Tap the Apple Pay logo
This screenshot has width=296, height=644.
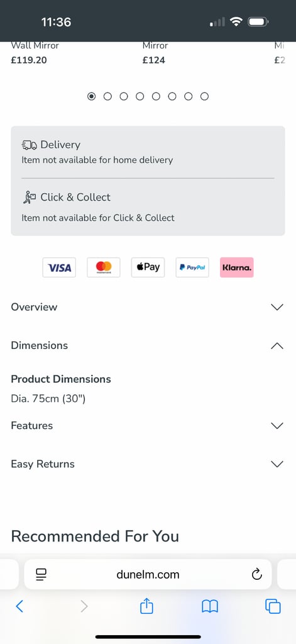pos(148,267)
